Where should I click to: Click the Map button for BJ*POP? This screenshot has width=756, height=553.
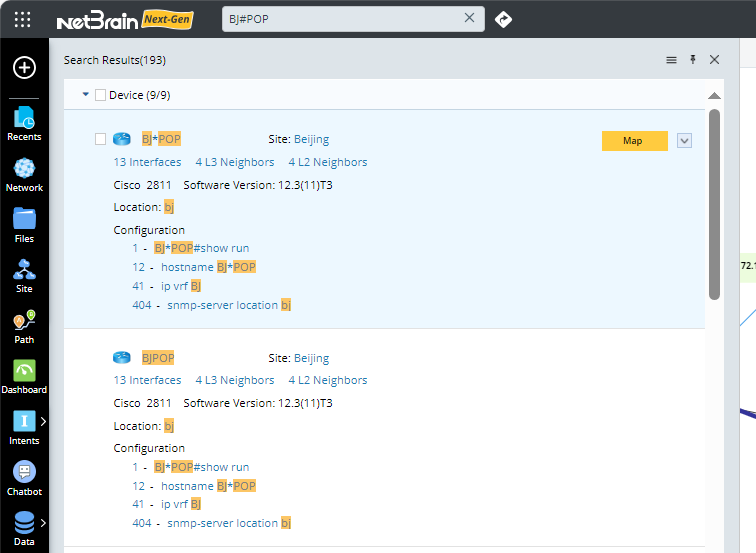(x=634, y=141)
